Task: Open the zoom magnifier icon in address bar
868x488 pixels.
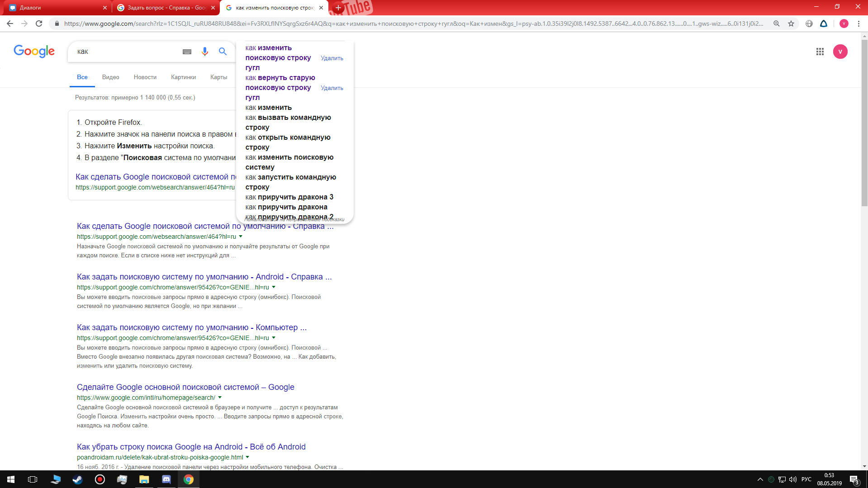Action: coord(776,24)
